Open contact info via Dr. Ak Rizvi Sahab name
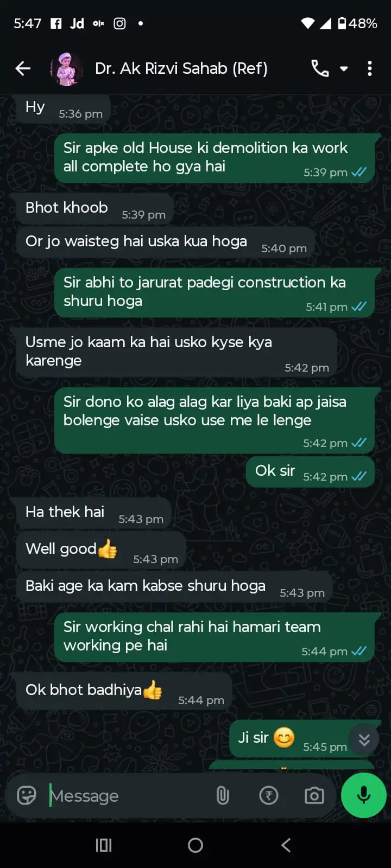 pyautogui.click(x=181, y=68)
